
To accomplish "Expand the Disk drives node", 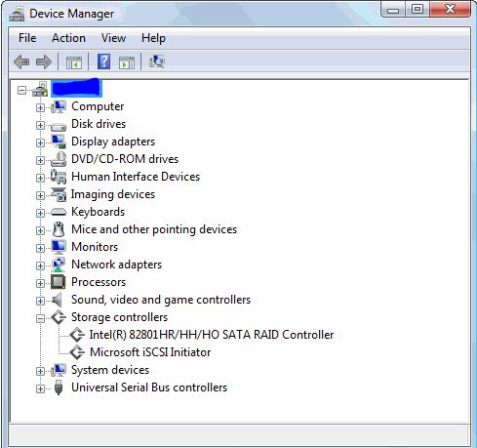I will click(40, 125).
